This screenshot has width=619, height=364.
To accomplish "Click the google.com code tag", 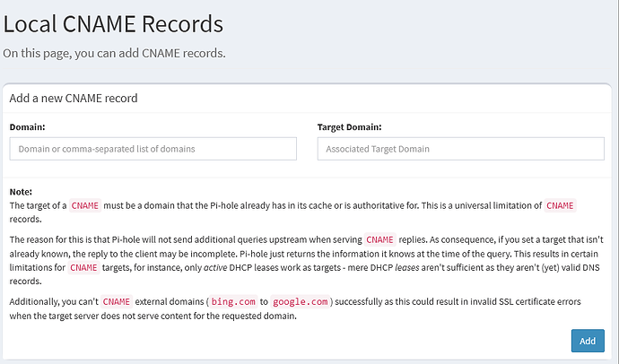I will click(x=301, y=301).
